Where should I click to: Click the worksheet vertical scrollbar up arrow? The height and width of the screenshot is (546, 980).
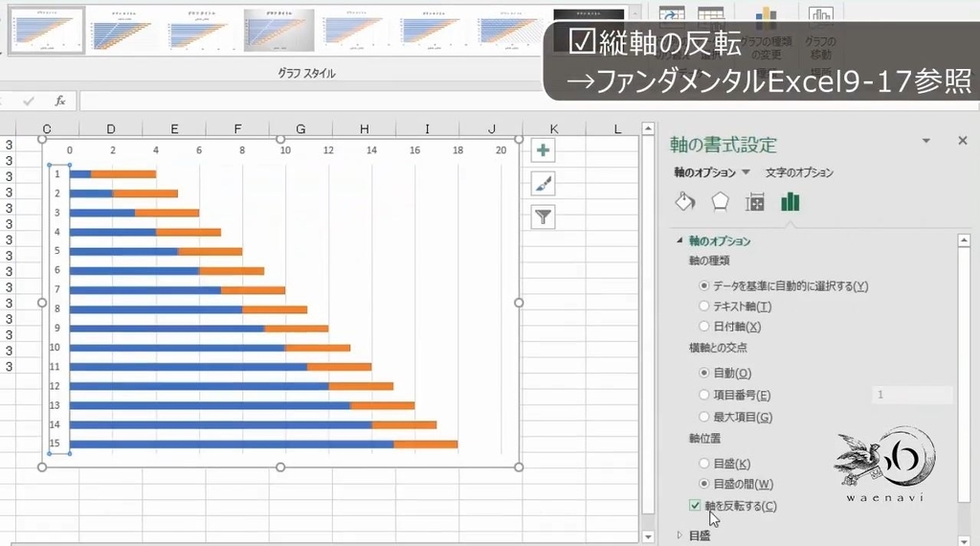point(648,129)
